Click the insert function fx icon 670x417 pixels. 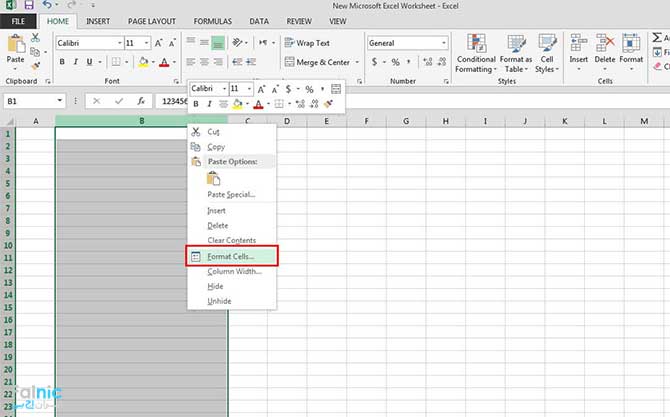141,101
